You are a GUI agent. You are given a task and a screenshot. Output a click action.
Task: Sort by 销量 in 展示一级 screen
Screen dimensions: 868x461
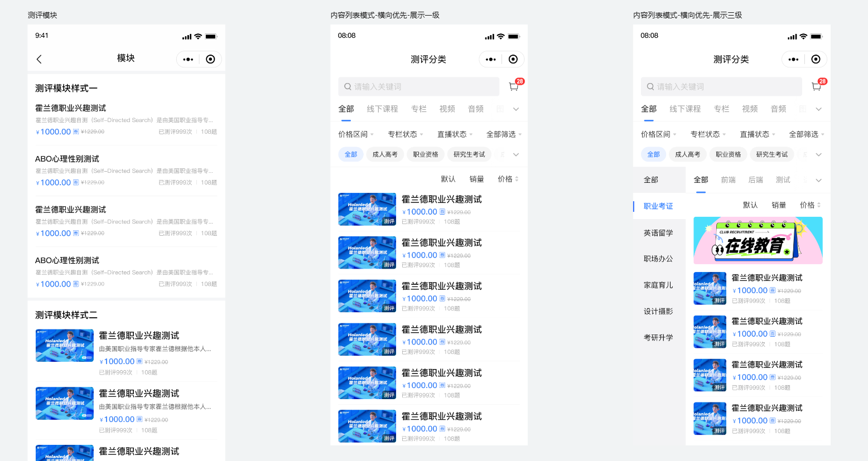pyautogui.click(x=477, y=179)
